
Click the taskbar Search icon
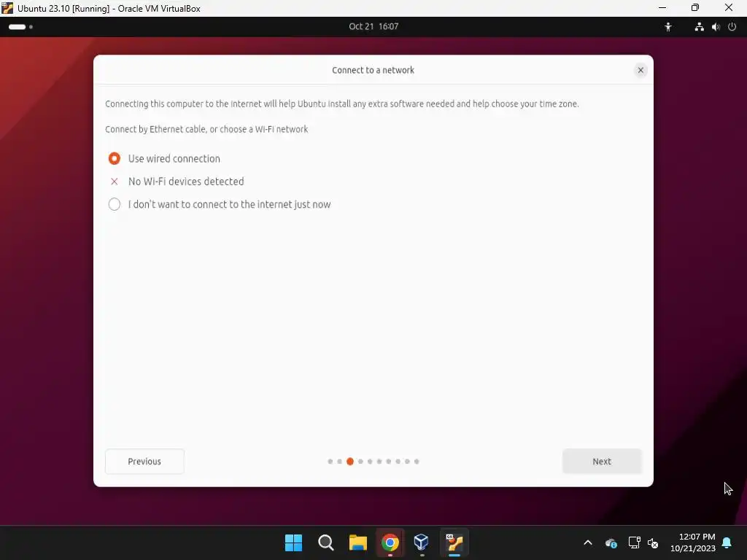pos(326,542)
